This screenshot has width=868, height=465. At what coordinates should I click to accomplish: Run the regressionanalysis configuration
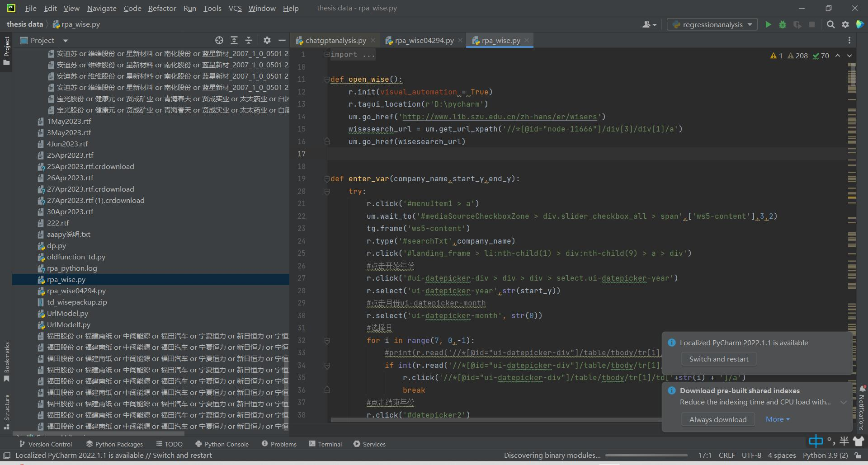(768, 24)
